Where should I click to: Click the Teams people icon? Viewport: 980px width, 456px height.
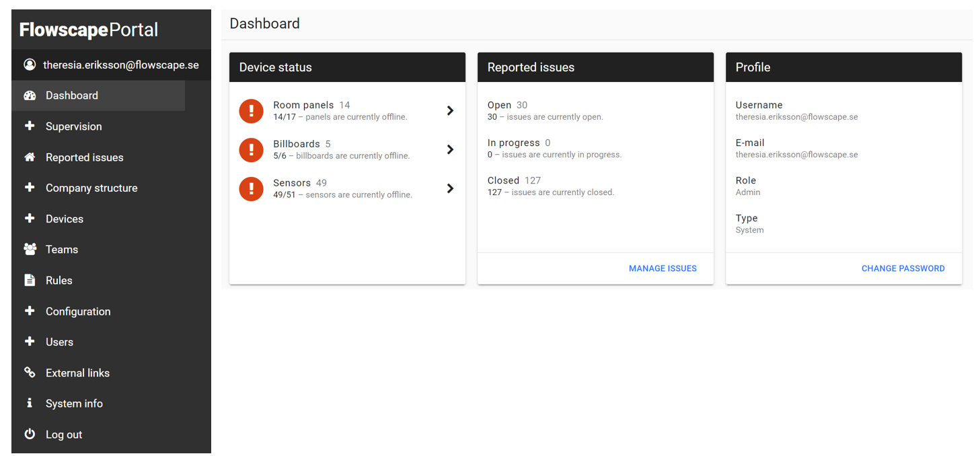click(30, 250)
